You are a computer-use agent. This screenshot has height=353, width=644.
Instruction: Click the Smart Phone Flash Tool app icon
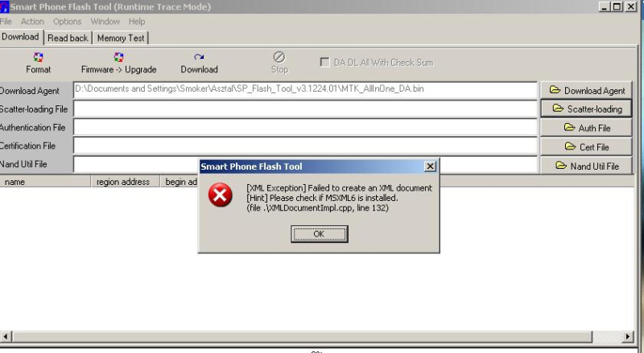click(4, 6)
